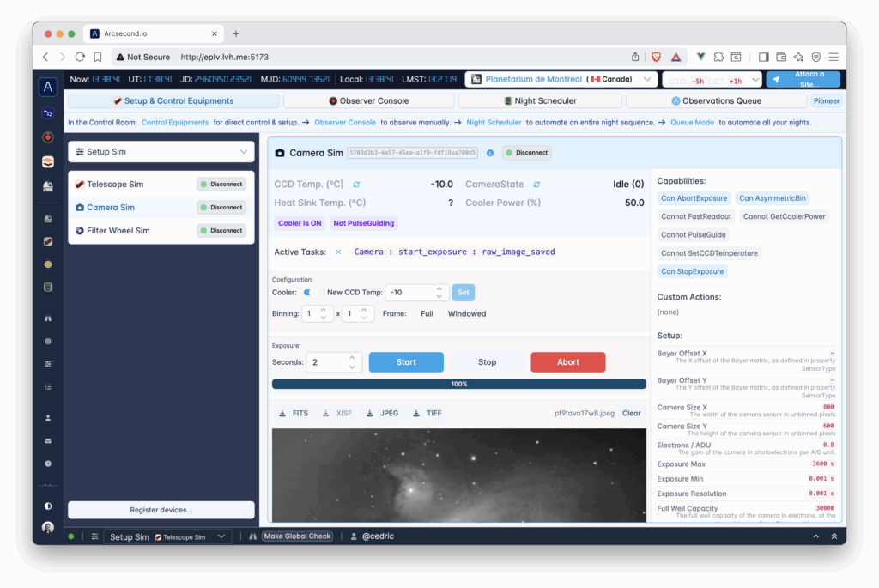The height and width of the screenshot is (588, 879).
Task: Click the Arcsecond logo icon in sidebar
Action: pyautogui.click(x=48, y=87)
